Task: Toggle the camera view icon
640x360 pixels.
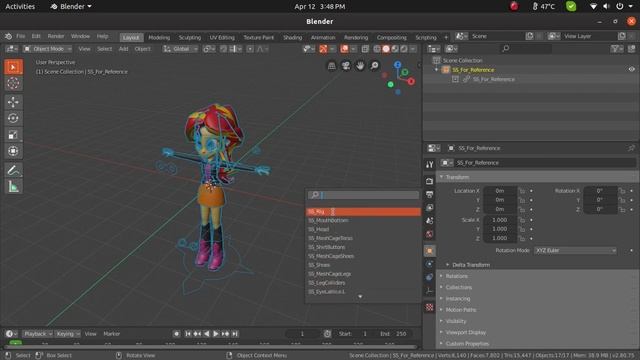Action: [x=346, y=66]
